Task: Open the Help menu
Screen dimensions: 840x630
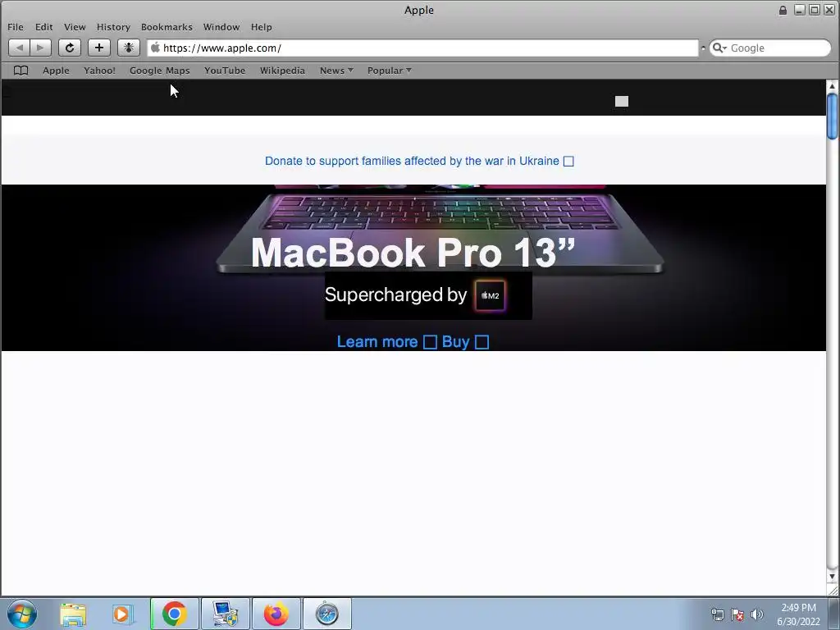Action: coord(262,27)
